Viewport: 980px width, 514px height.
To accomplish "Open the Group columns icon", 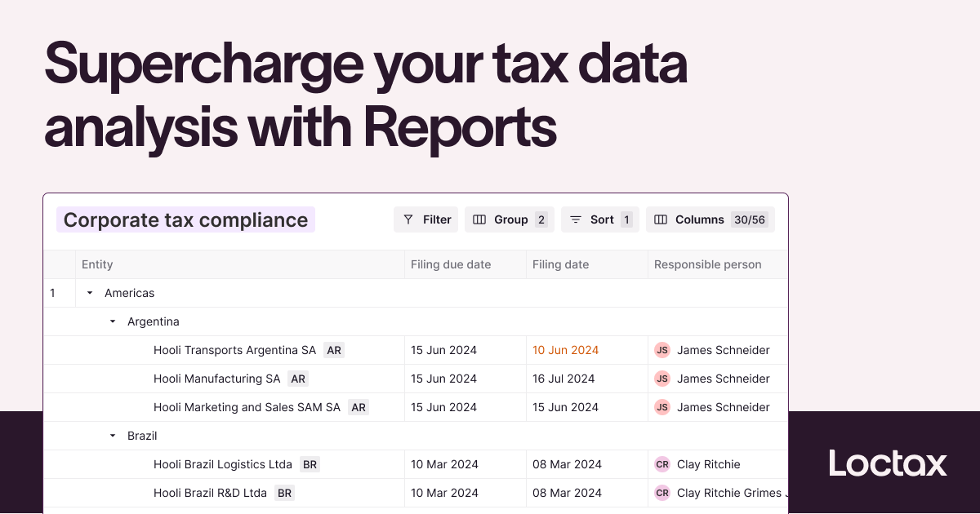I will click(479, 219).
